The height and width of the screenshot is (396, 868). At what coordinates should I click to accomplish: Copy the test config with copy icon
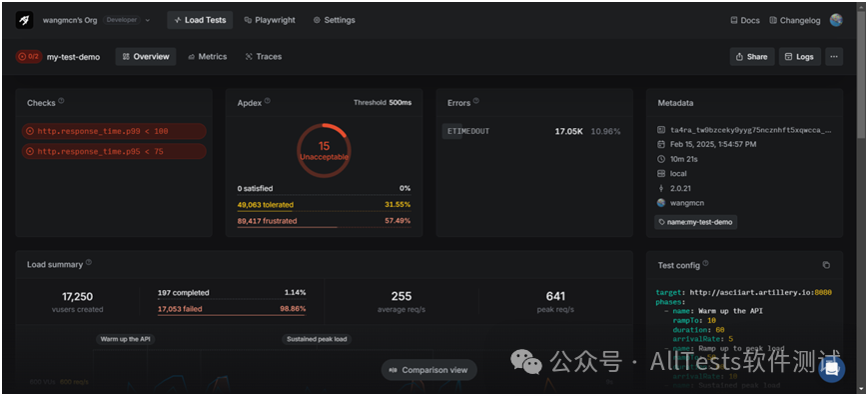826,265
